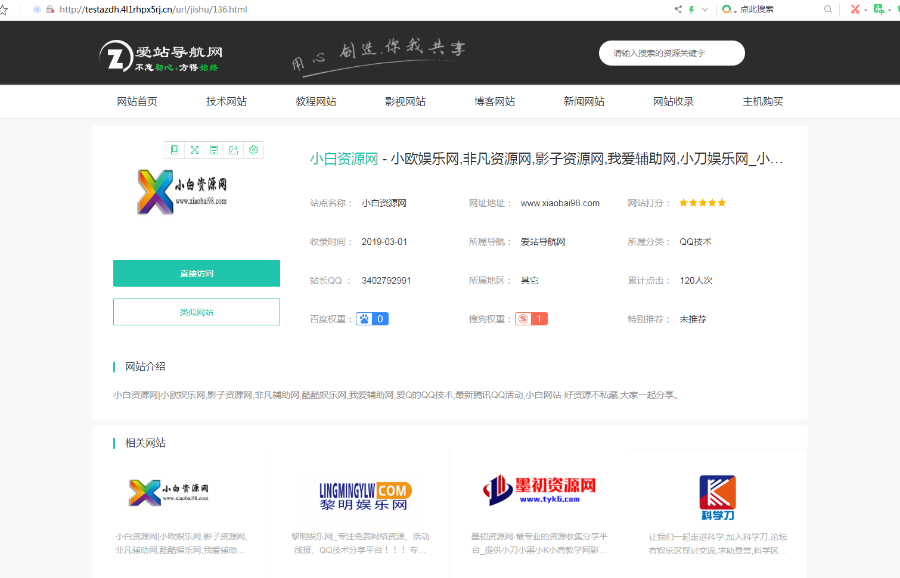The height and width of the screenshot is (578, 900).
Task: Click the 相关网站 section heading
Action: click(x=145, y=443)
